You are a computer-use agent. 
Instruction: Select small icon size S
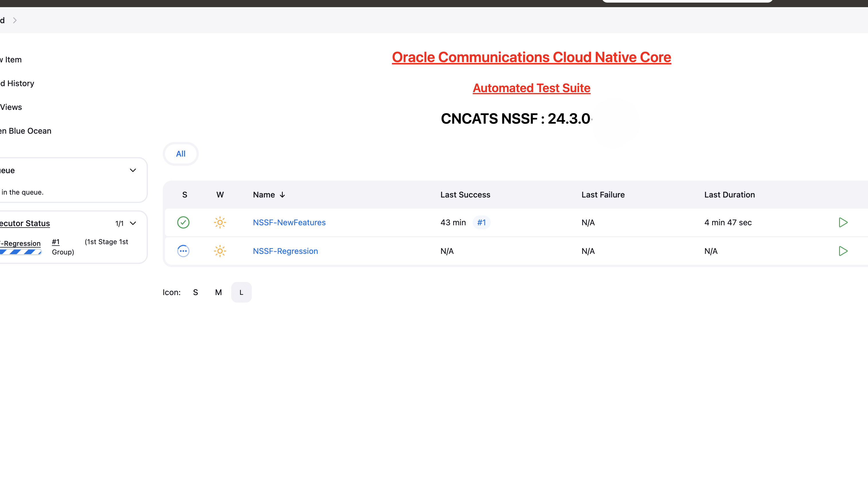195,292
